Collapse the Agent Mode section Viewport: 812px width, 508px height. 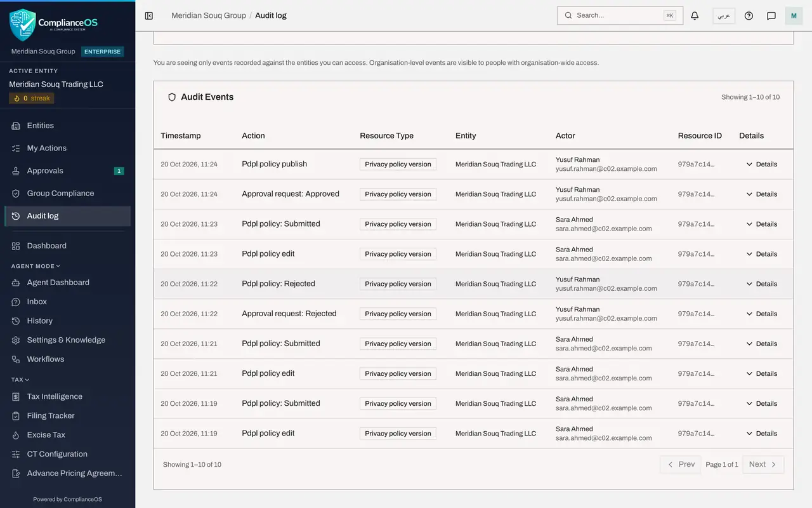pyautogui.click(x=36, y=266)
